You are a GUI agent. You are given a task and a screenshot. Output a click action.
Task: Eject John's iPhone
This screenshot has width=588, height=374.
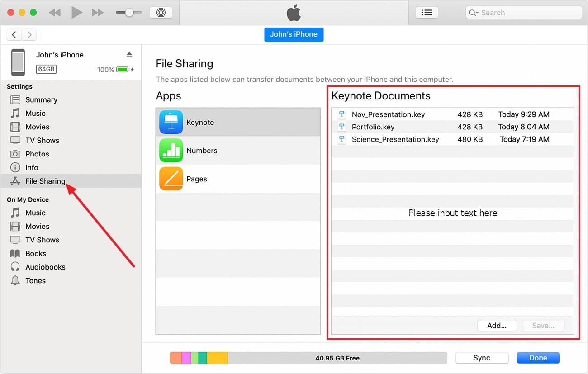(130, 54)
